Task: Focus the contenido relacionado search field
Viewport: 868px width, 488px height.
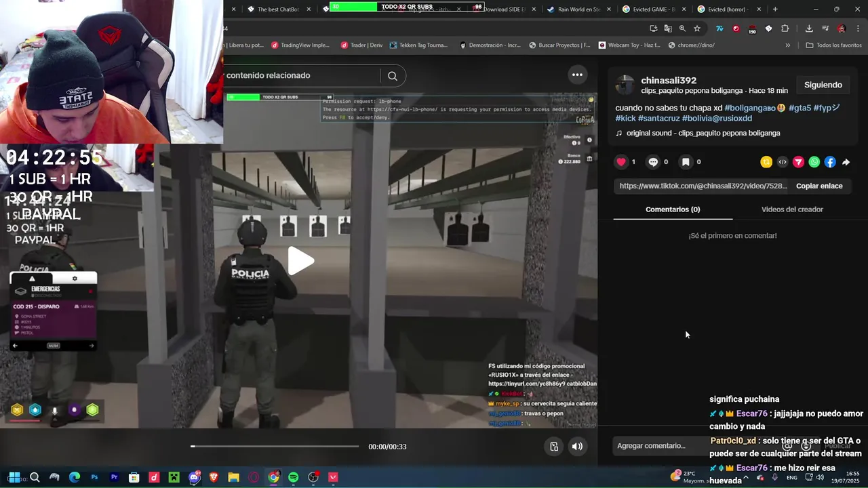Action: tap(302, 75)
